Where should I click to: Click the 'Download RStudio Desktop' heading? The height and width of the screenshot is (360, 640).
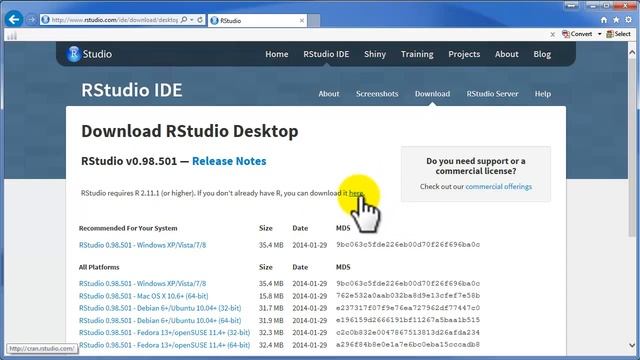pyautogui.click(x=190, y=131)
